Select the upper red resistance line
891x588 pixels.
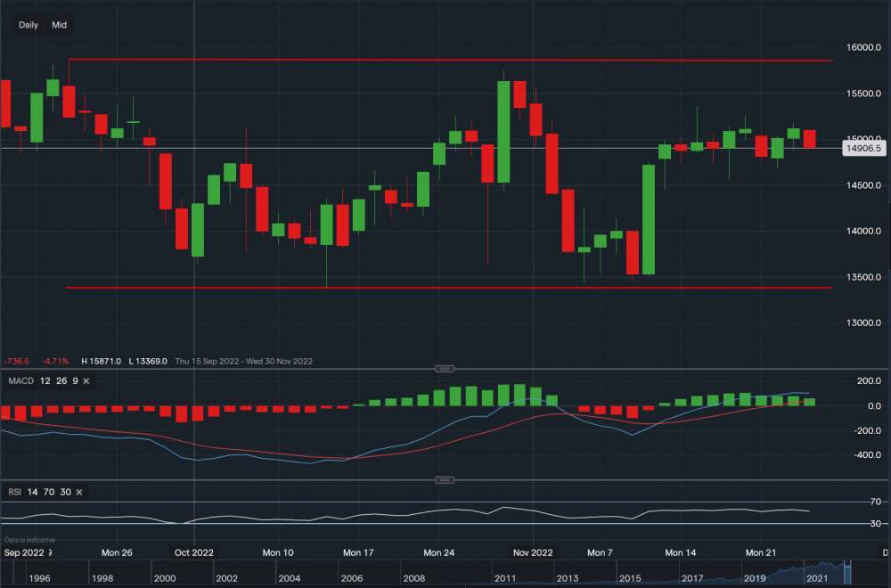pos(445,60)
